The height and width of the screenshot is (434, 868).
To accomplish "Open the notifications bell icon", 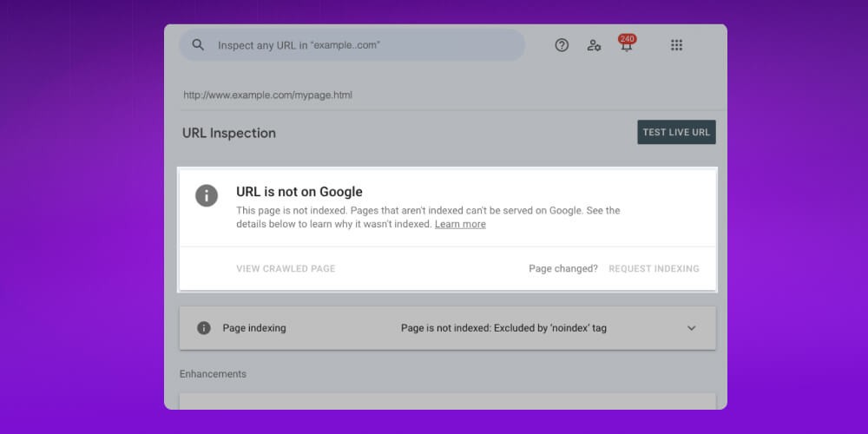I will [x=626, y=48].
